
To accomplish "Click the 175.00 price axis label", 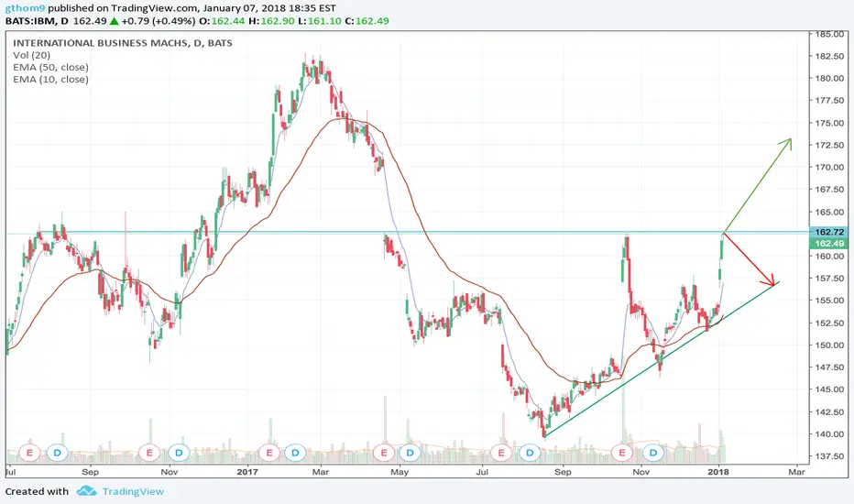I will tap(829, 123).
